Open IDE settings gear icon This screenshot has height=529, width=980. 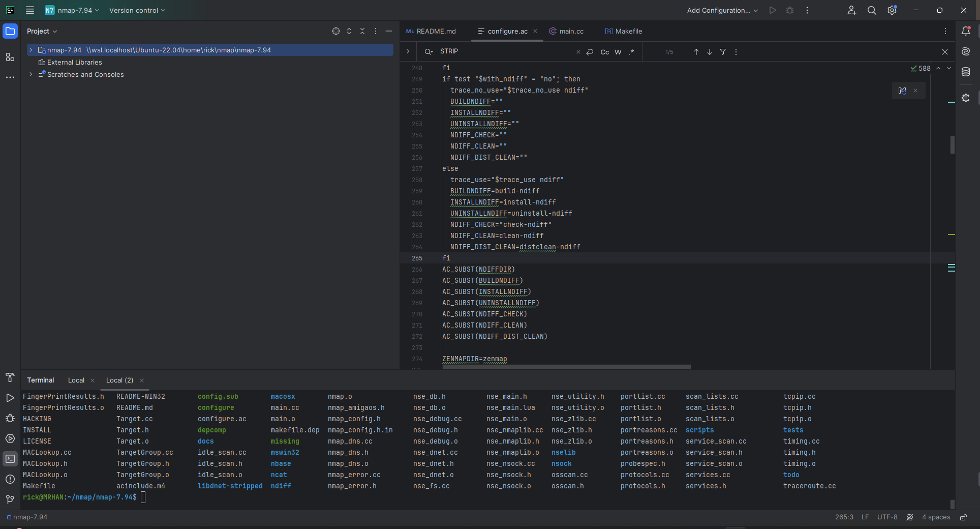[892, 10]
